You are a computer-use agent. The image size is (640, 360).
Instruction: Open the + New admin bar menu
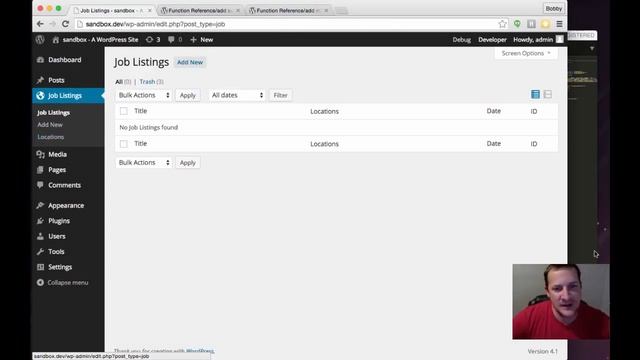(x=202, y=40)
